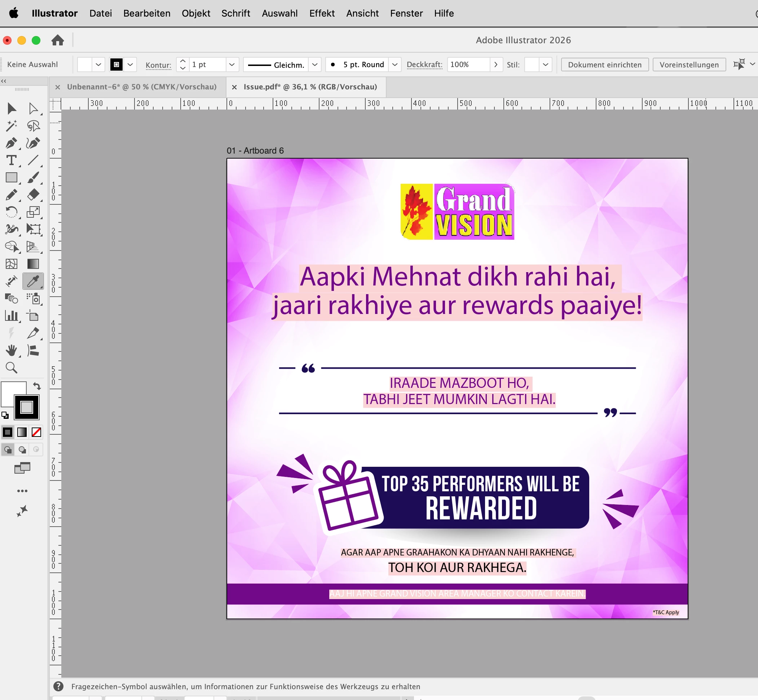The height and width of the screenshot is (700, 758).
Task: Select the Pen tool
Action: (12, 143)
